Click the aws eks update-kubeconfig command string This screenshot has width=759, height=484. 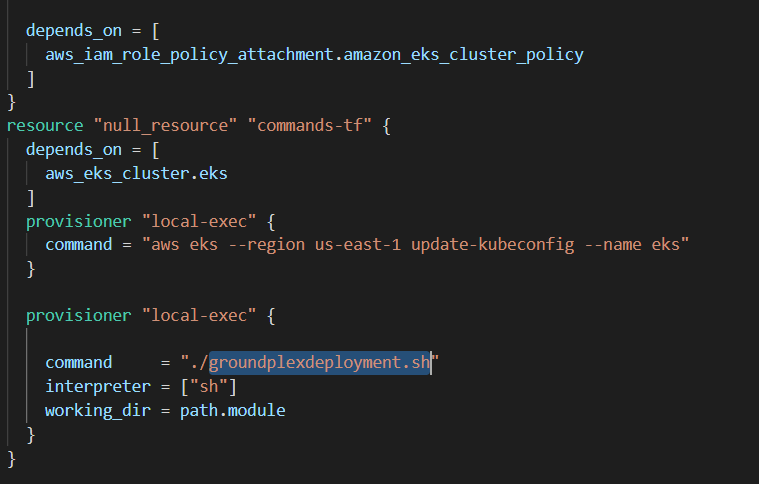[x=415, y=245]
